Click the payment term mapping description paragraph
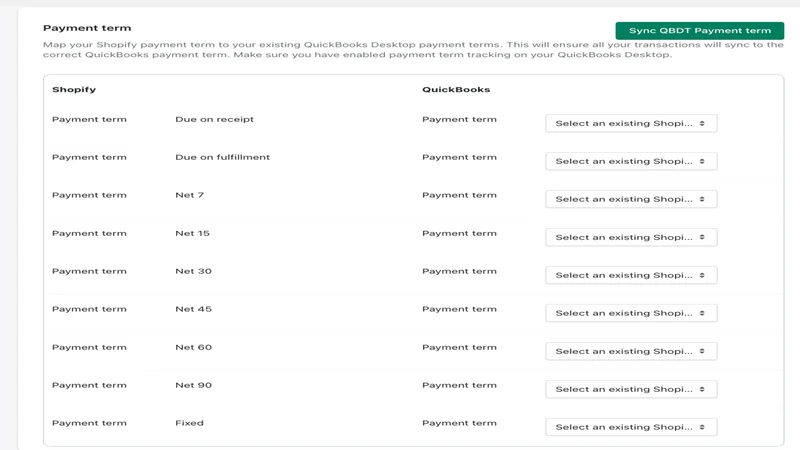This screenshot has width=800, height=450. (x=413, y=49)
